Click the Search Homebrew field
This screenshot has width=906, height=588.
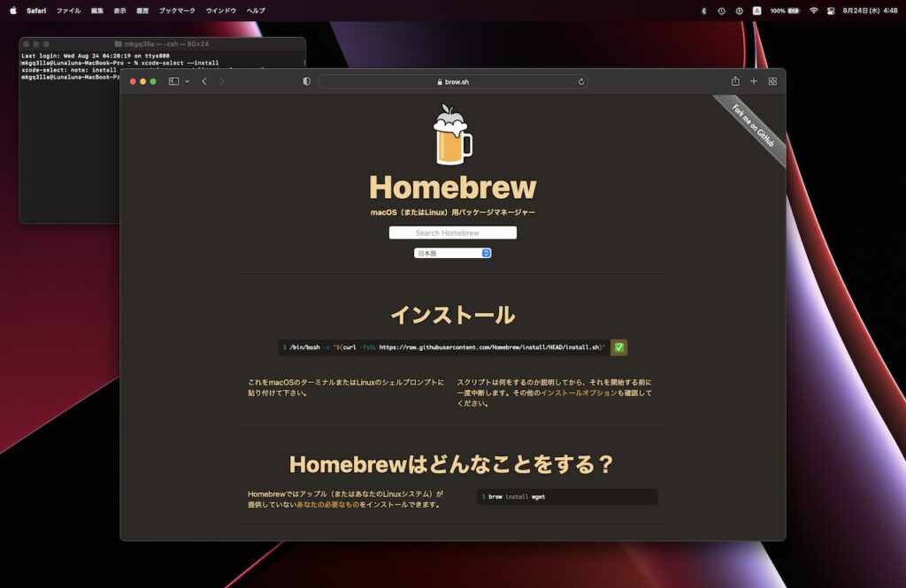click(453, 233)
